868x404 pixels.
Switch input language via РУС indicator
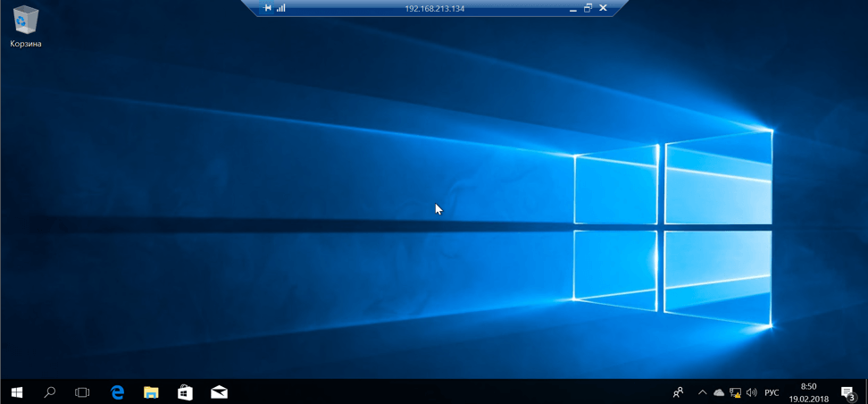click(x=772, y=392)
